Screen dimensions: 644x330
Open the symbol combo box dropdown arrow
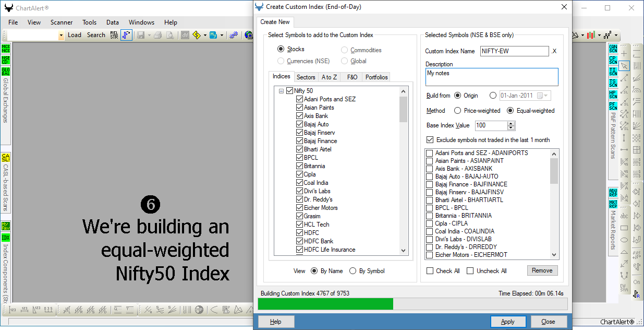point(62,36)
